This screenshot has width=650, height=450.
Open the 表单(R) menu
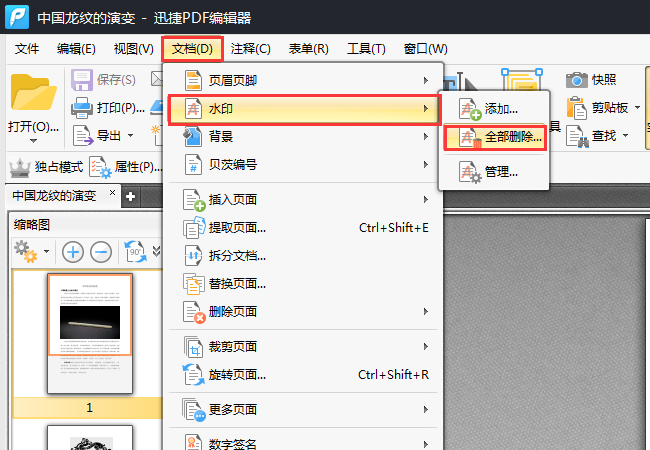tap(308, 49)
